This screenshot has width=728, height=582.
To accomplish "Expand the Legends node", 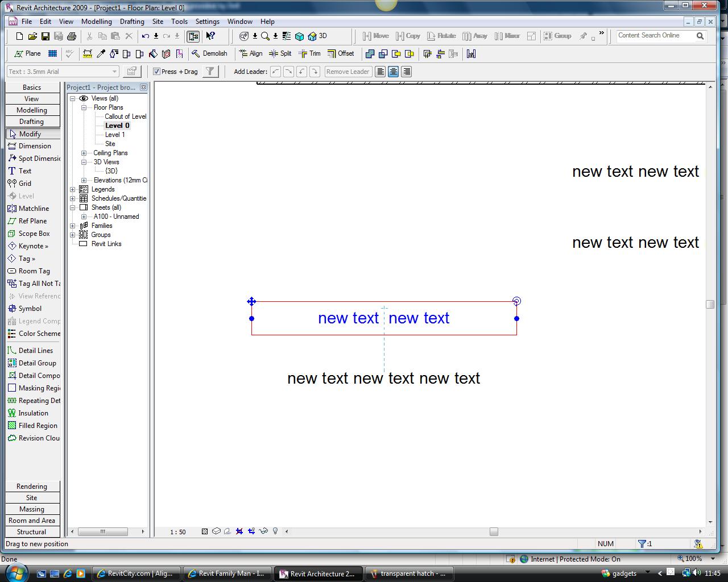I will tap(73, 189).
